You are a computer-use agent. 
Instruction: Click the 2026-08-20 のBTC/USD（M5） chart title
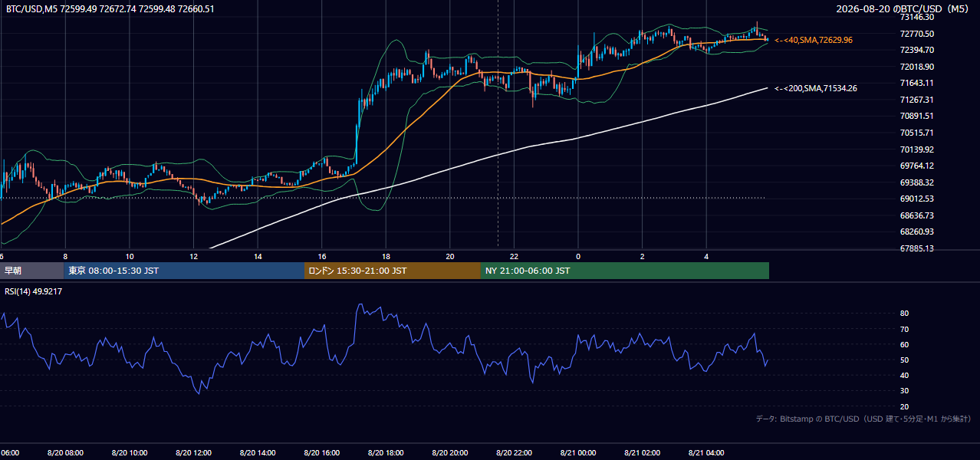click(x=904, y=8)
